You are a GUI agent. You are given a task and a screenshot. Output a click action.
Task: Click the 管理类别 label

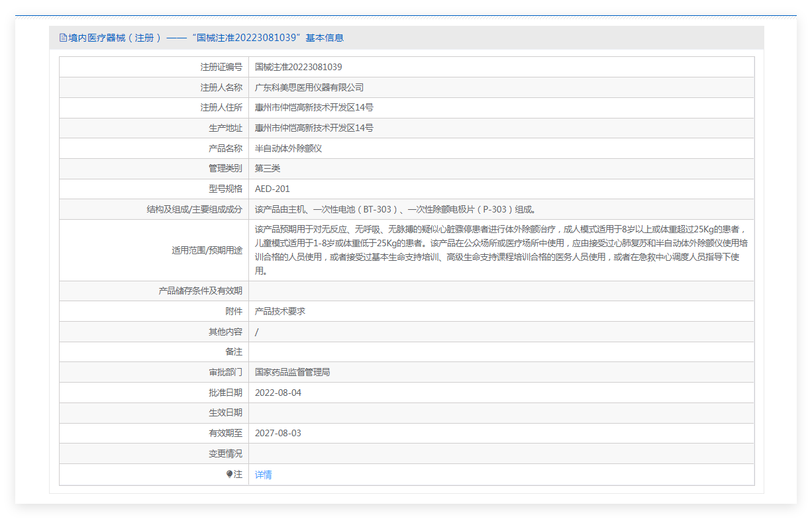pyautogui.click(x=225, y=168)
